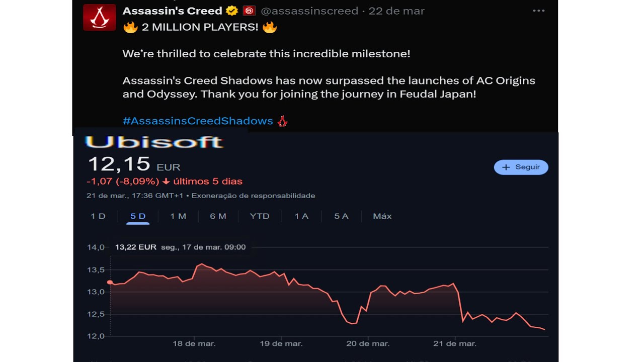This screenshot has width=644, height=362.
Task: Select the 1 D chart range tab
Action: pos(98,216)
